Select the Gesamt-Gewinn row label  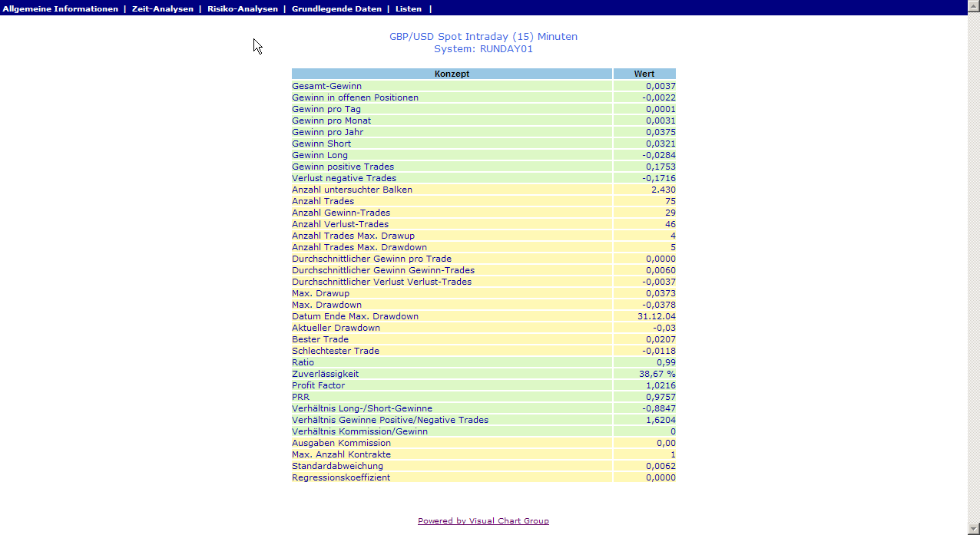coord(326,86)
